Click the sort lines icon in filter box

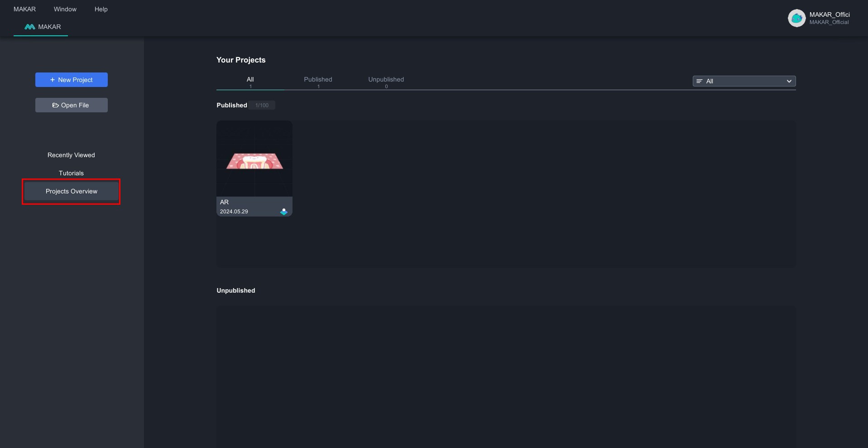point(700,81)
